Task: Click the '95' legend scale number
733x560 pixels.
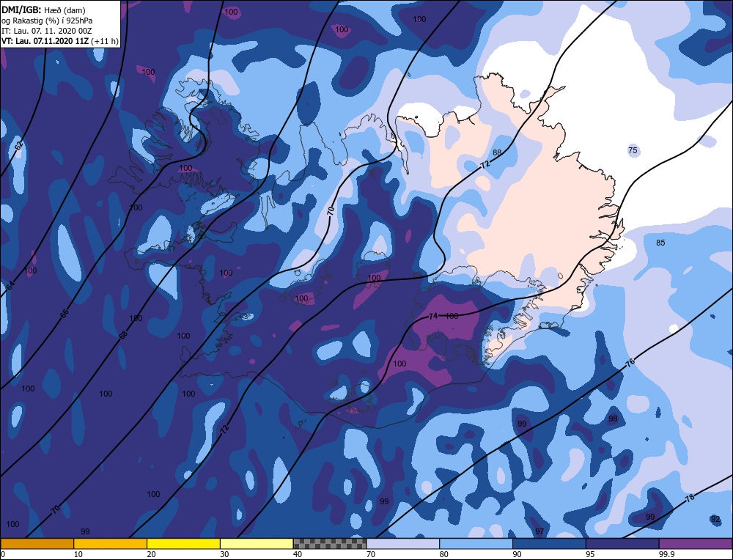Action: tap(590, 554)
